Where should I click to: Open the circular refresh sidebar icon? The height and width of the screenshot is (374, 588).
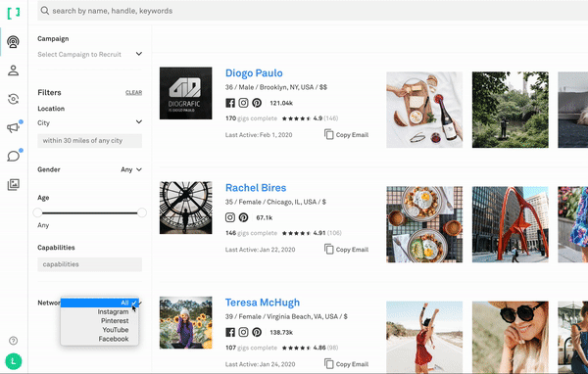coord(13,99)
